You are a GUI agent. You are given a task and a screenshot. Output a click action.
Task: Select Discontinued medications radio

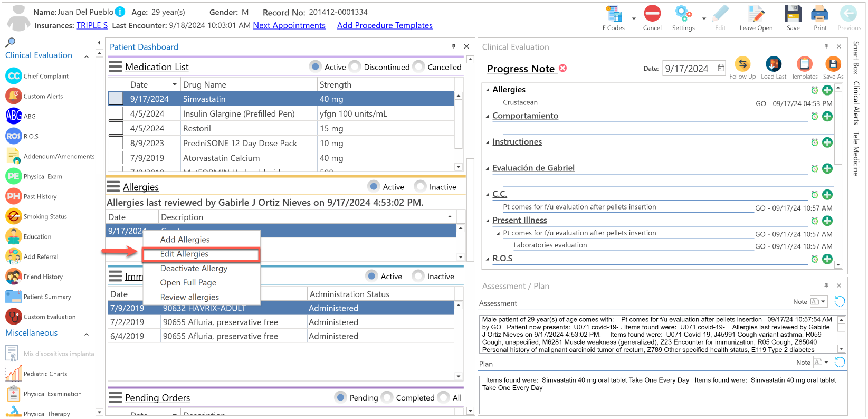point(355,66)
